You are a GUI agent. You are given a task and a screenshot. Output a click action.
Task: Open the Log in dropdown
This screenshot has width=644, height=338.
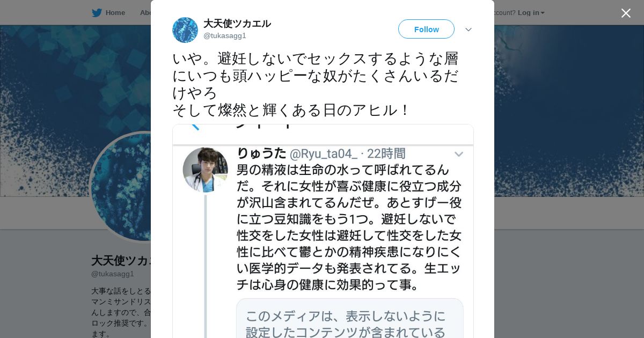pos(531,13)
